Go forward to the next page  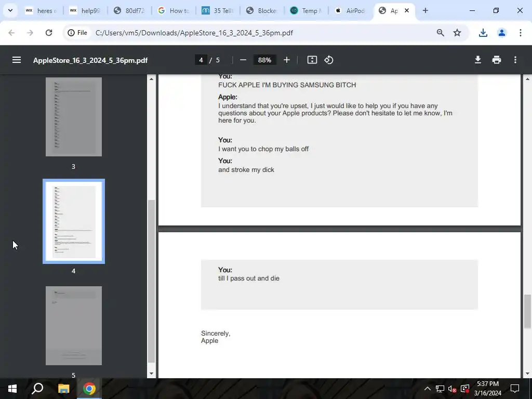pos(30,33)
